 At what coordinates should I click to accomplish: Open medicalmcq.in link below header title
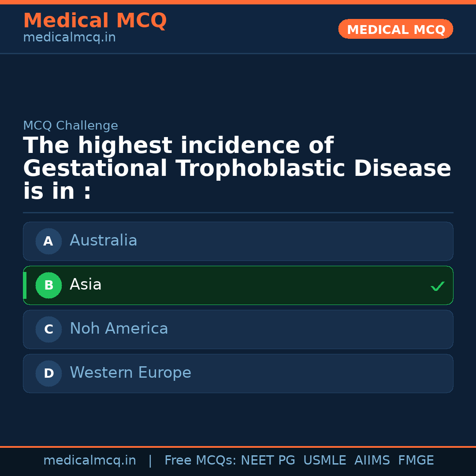click(69, 38)
